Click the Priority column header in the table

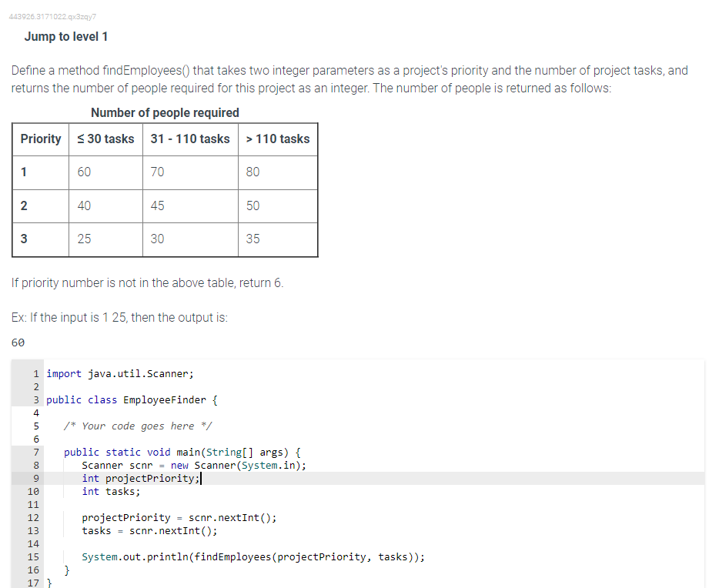40,139
